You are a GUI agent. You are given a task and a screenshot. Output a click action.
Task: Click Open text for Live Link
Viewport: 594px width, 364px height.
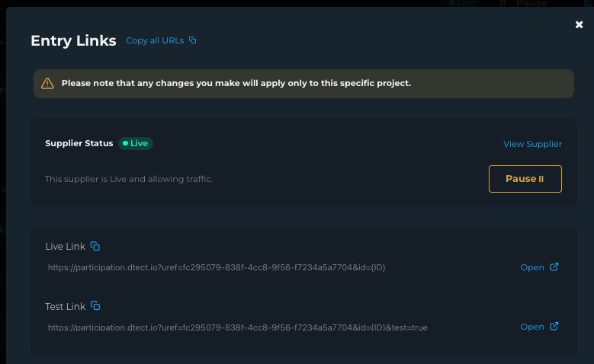(531, 267)
